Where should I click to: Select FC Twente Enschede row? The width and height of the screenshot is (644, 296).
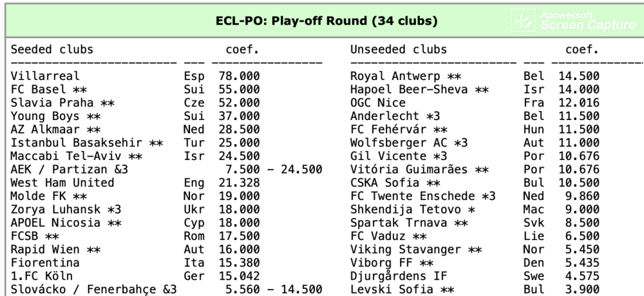coord(475,196)
